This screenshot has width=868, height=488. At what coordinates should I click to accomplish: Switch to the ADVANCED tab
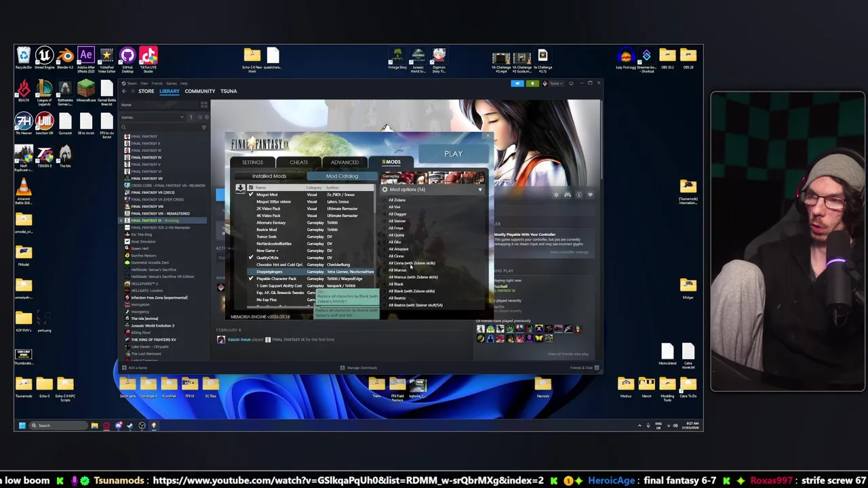[344, 162]
